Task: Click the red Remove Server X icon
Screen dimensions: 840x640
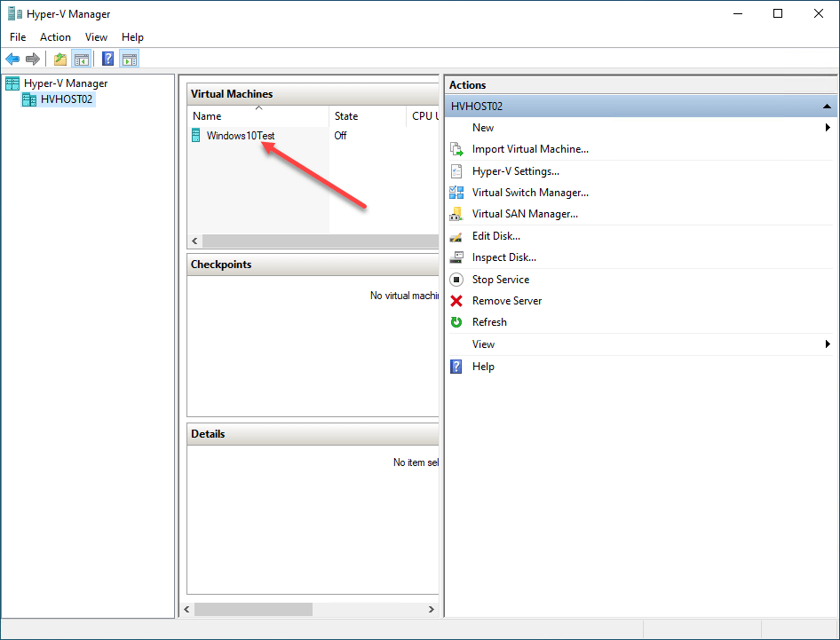Action: pyautogui.click(x=456, y=301)
